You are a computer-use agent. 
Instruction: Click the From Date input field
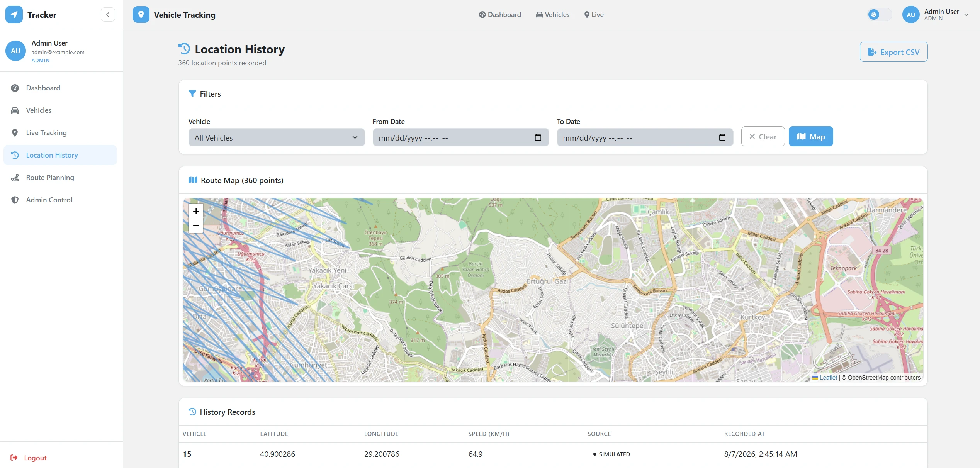tap(460, 137)
